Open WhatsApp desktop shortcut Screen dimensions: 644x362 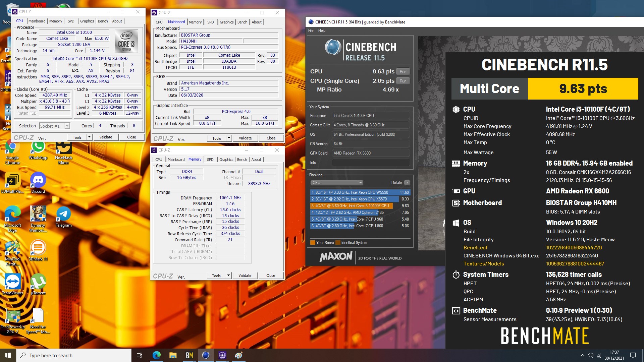coord(38,150)
